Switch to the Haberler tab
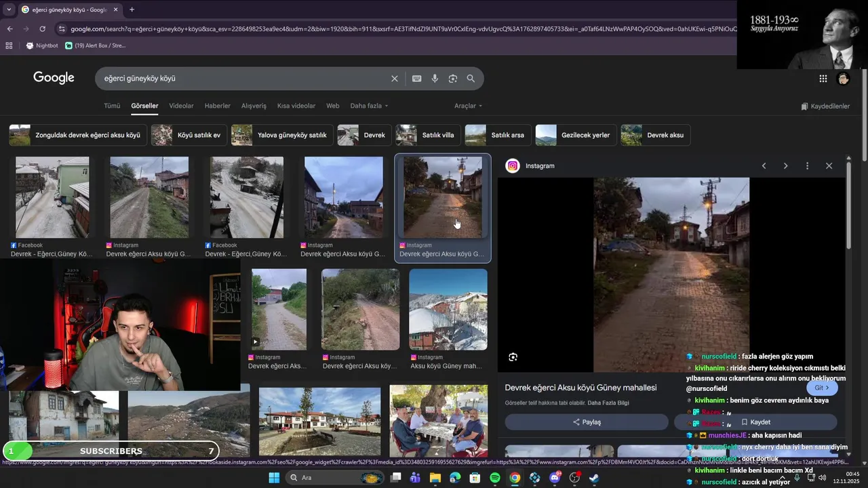This screenshot has height=488, width=868. click(218, 106)
